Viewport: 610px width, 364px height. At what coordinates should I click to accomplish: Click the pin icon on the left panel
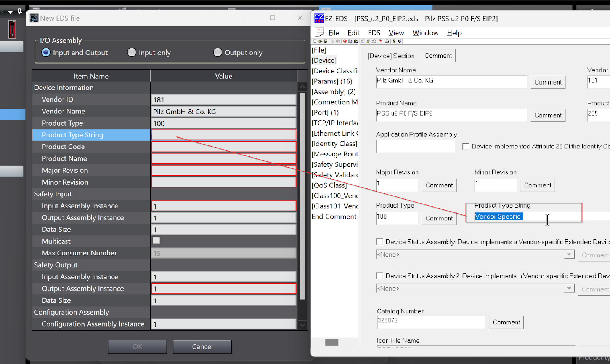(x=19, y=11)
